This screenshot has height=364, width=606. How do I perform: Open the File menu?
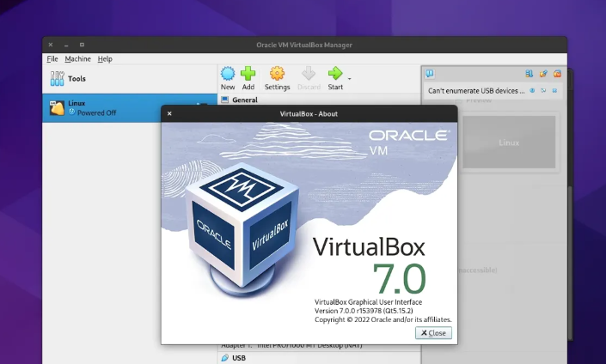[x=52, y=58]
